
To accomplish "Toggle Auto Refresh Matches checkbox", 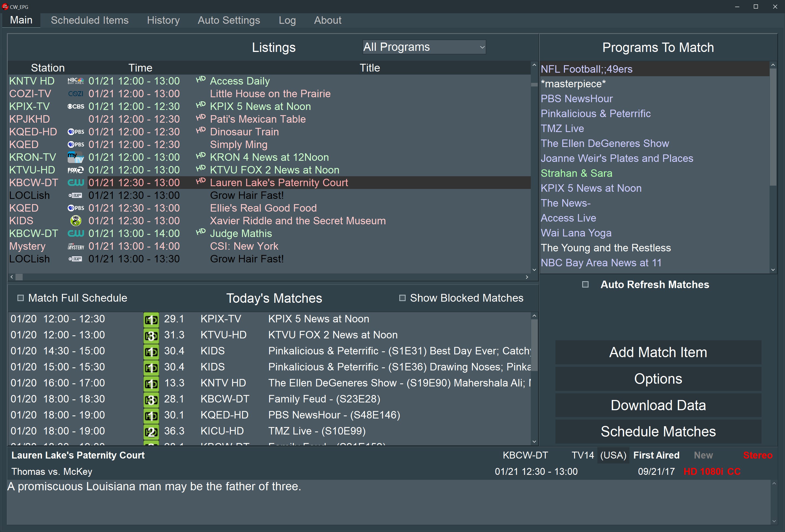I will pyautogui.click(x=586, y=285).
